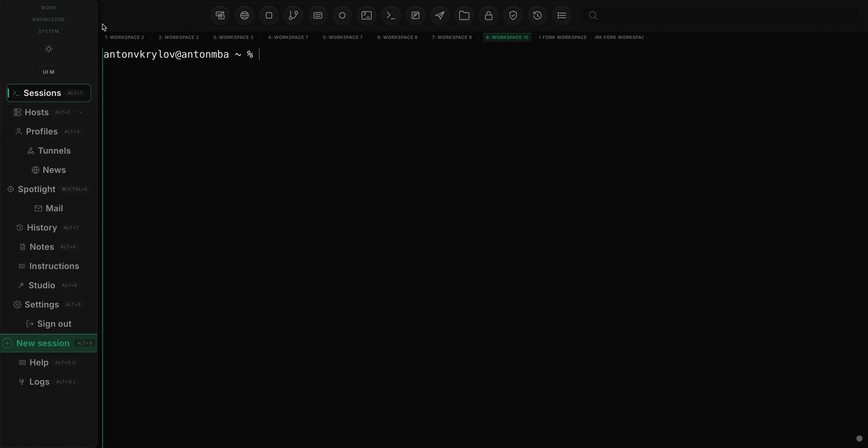The width and height of the screenshot is (868, 448).
Task: Start a New session
Action: pos(49,343)
